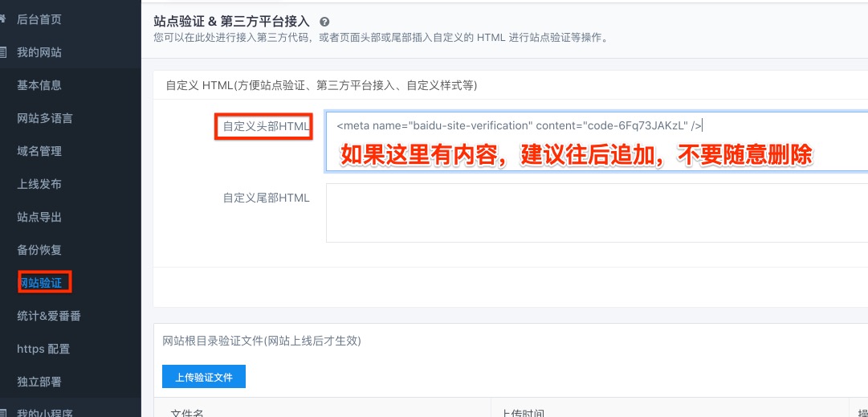Navigate to 站点导出

point(39,217)
